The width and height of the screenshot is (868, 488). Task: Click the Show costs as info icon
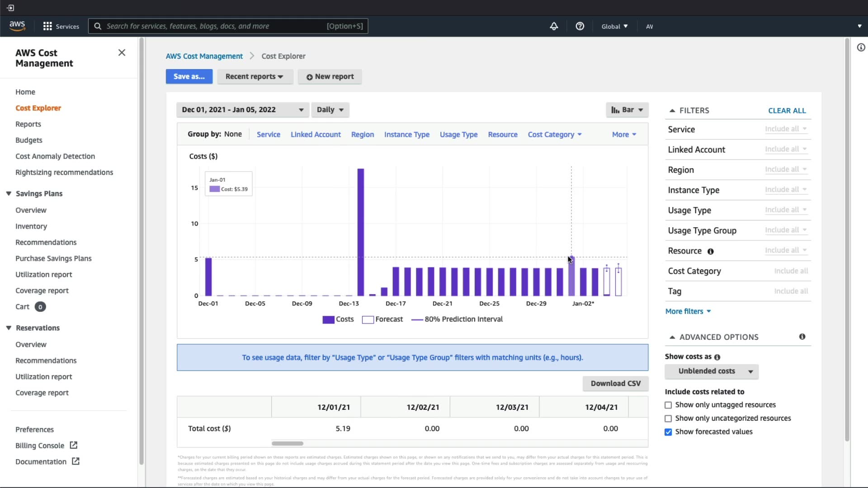point(717,357)
